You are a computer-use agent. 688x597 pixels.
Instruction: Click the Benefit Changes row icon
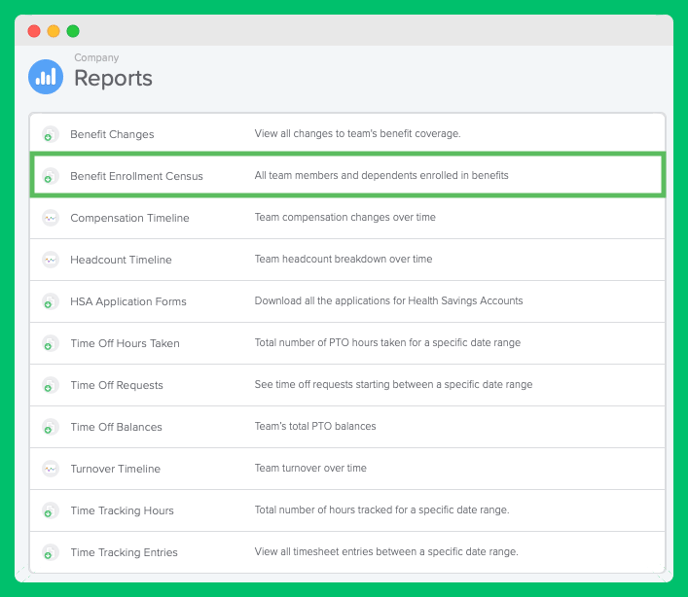click(50, 134)
